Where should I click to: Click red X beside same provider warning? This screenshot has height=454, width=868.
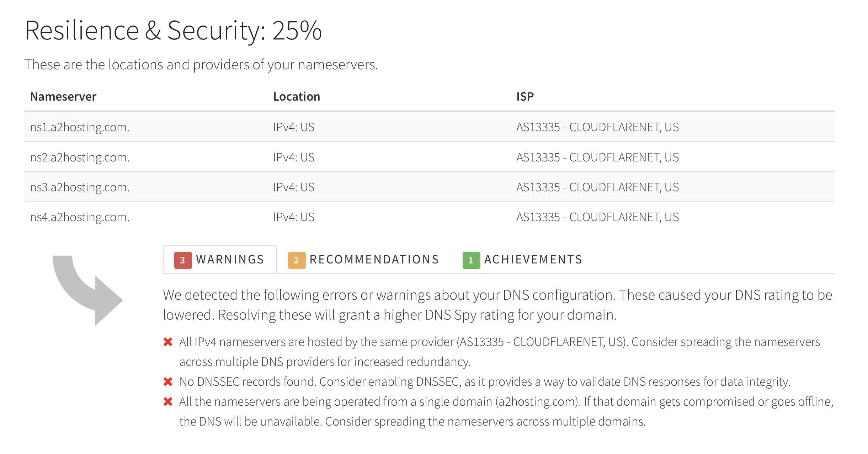pyautogui.click(x=168, y=342)
